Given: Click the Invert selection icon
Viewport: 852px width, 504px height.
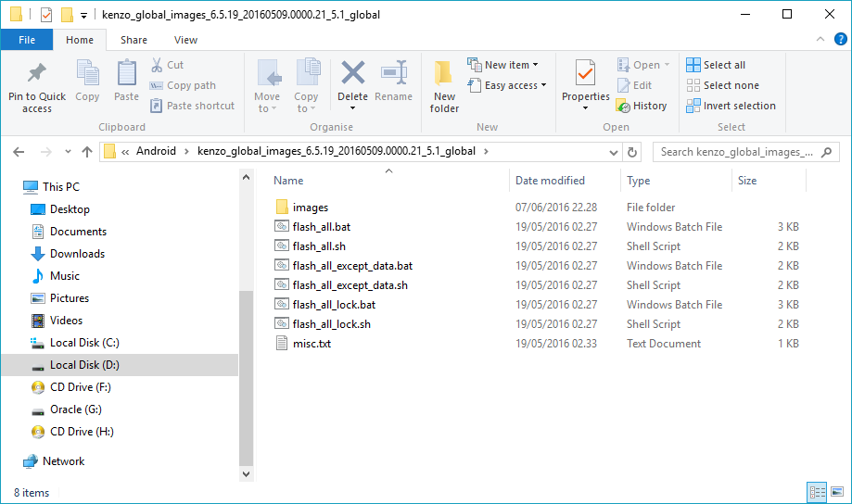Looking at the screenshot, I should [693, 106].
